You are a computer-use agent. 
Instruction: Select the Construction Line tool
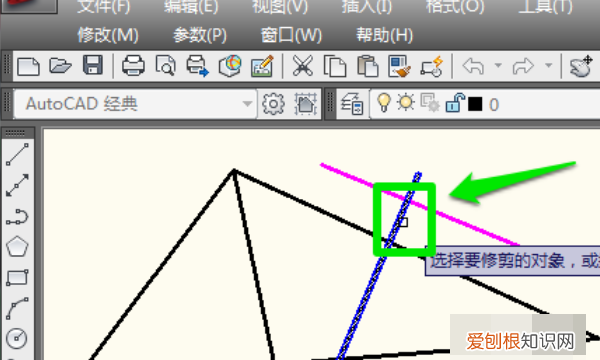click(x=17, y=185)
